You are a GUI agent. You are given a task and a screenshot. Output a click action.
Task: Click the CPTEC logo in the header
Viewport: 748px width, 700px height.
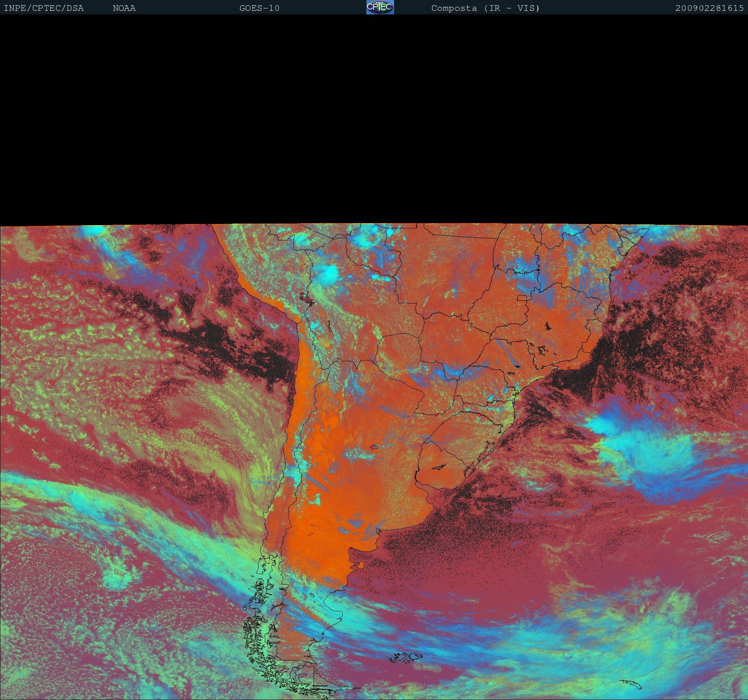(380, 7)
